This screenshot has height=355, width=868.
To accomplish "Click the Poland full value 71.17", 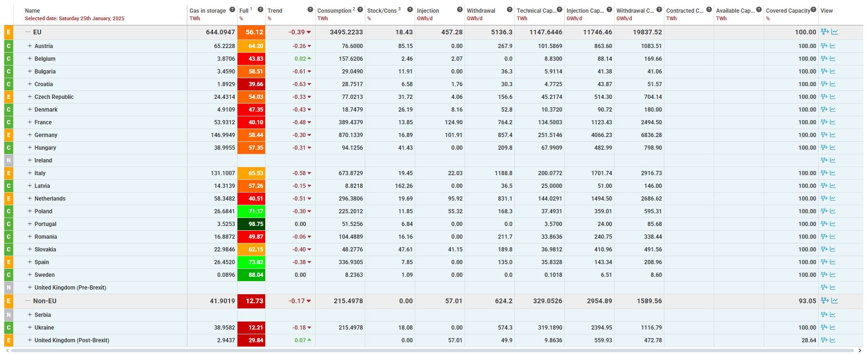I will (x=251, y=211).
